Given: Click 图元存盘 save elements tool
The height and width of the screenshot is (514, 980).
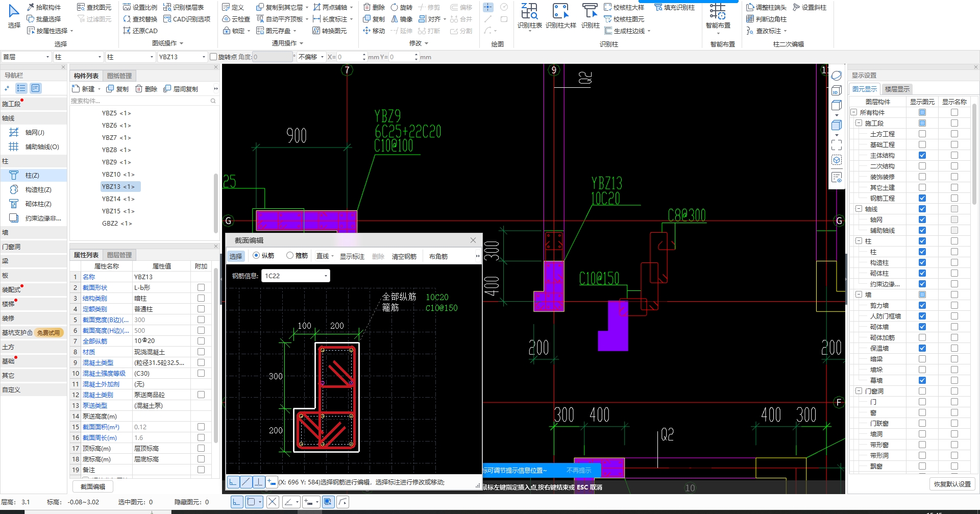Looking at the screenshot, I should (x=274, y=31).
